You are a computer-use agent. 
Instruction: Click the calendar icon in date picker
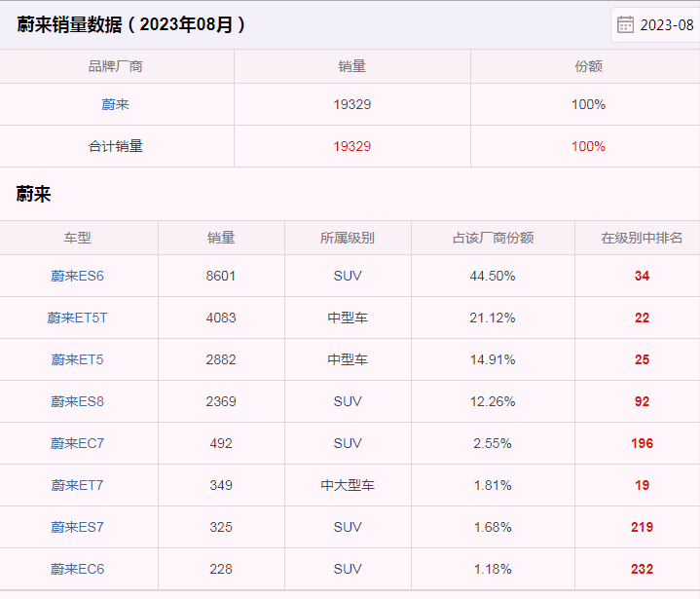[625, 24]
